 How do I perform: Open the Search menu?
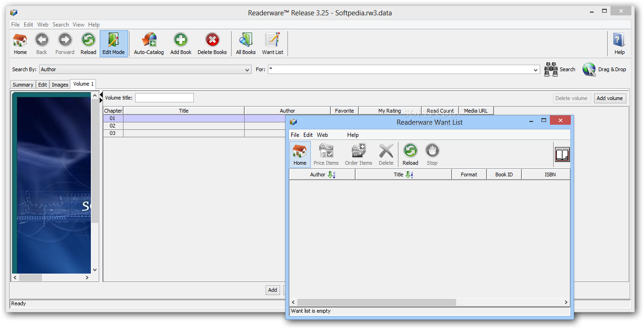point(61,25)
